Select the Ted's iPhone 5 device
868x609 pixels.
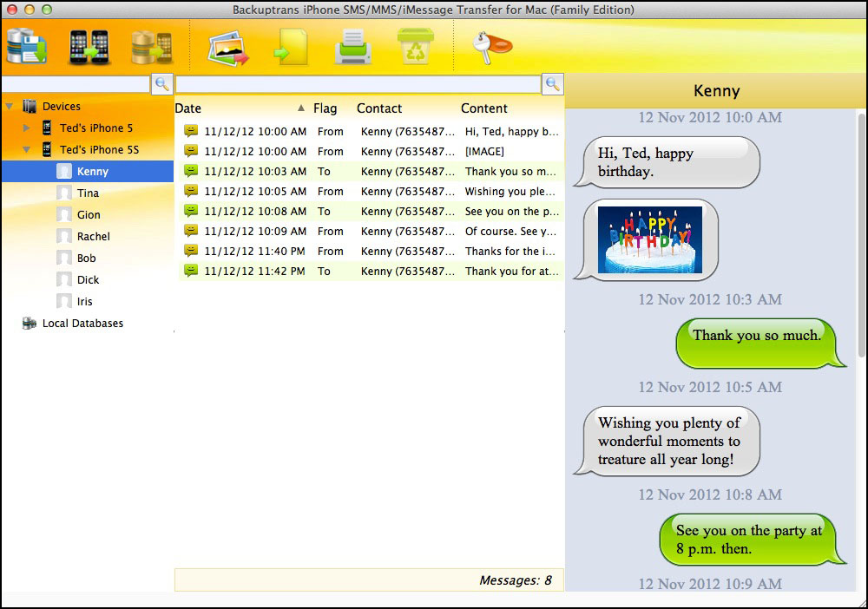(96, 128)
